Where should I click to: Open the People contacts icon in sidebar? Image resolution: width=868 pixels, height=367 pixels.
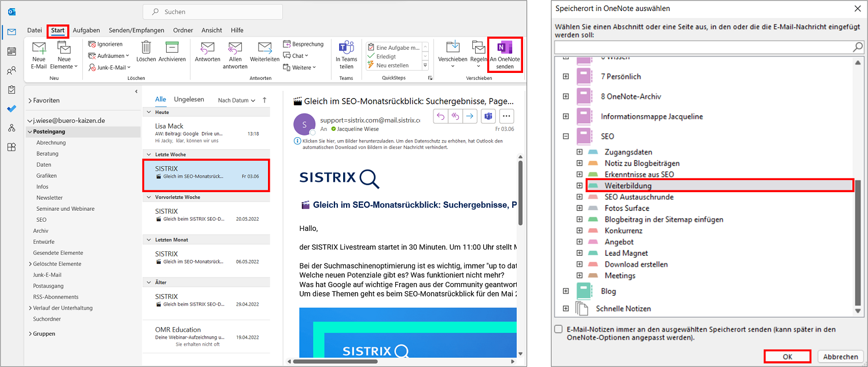pyautogui.click(x=12, y=71)
